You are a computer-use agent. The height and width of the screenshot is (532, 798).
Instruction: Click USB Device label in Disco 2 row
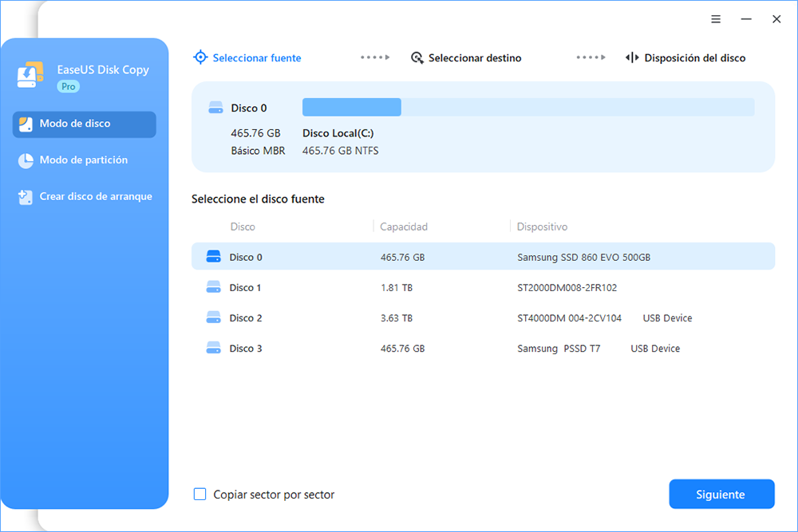(667, 318)
